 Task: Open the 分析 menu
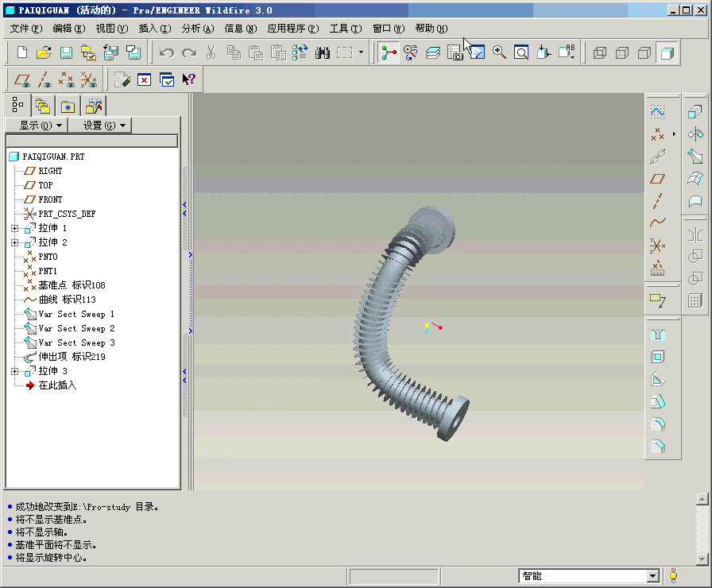point(198,29)
